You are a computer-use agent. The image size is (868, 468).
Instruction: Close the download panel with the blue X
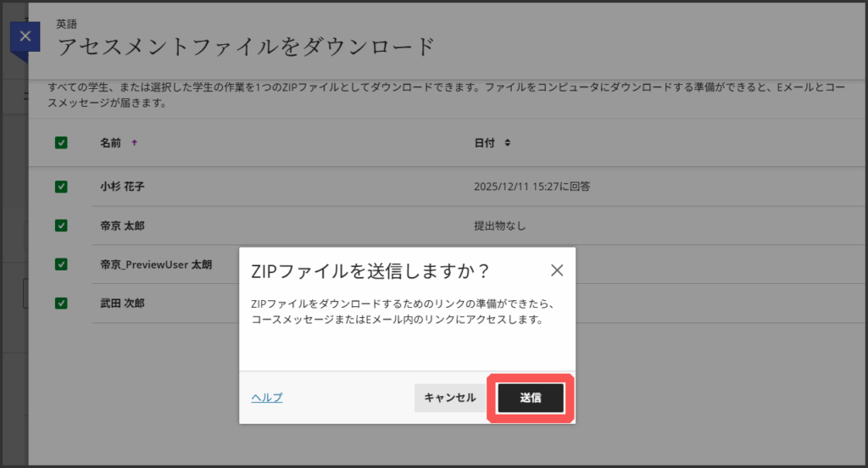coord(25,36)
